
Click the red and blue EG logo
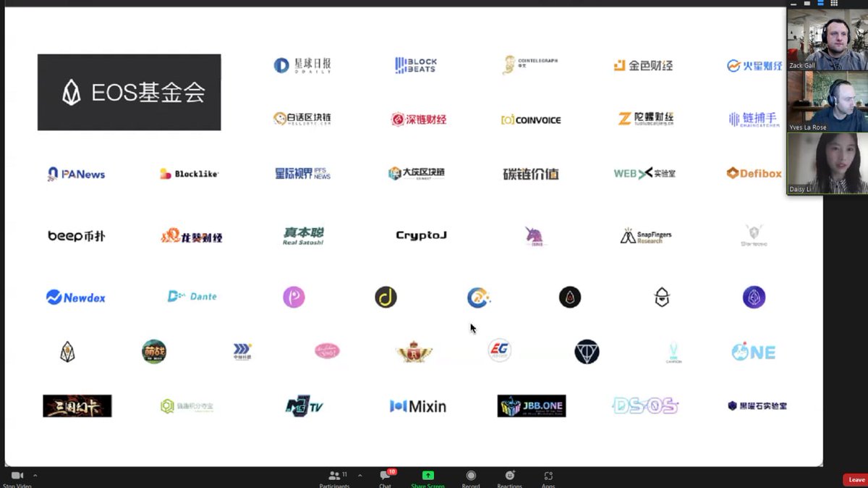[x=499, y=350]
